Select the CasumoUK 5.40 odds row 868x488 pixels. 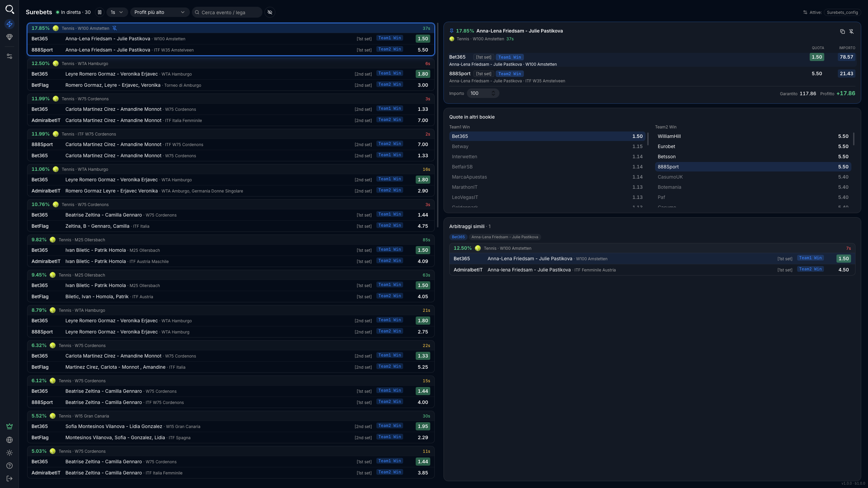point(753,177)
